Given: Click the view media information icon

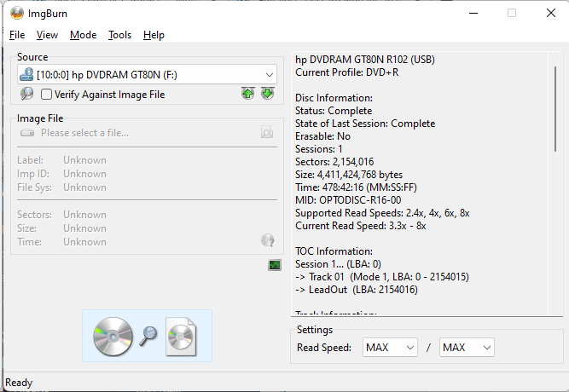Looking at the screenshot, I should click(27, 95).
